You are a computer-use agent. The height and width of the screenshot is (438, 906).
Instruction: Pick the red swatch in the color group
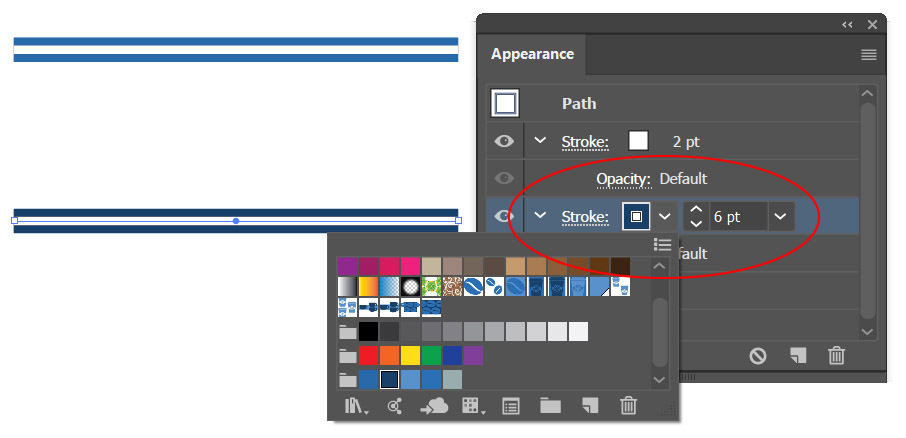click(369, 355)
